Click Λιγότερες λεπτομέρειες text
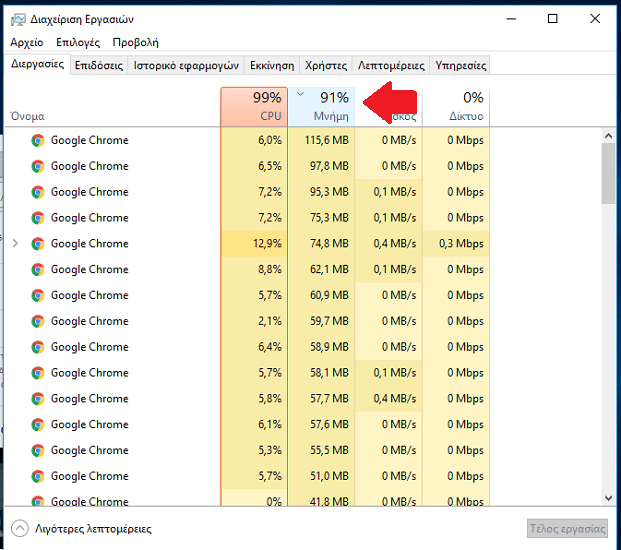 pos(93,528)
